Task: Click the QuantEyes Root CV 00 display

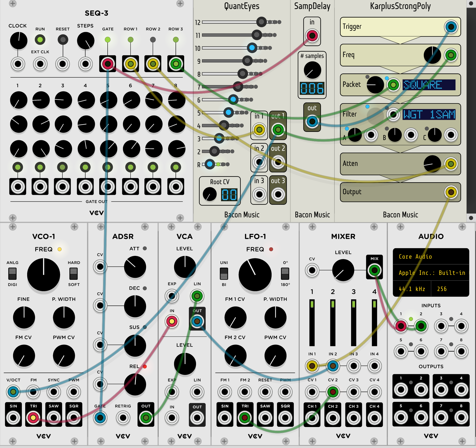Action: point(229,195)
